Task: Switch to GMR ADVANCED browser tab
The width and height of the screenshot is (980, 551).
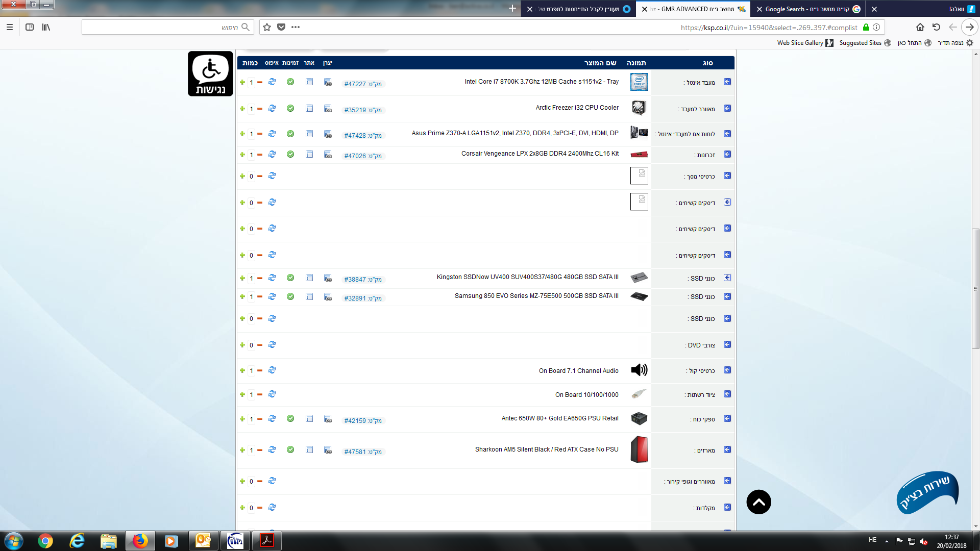Action: (x=693, y=9)
